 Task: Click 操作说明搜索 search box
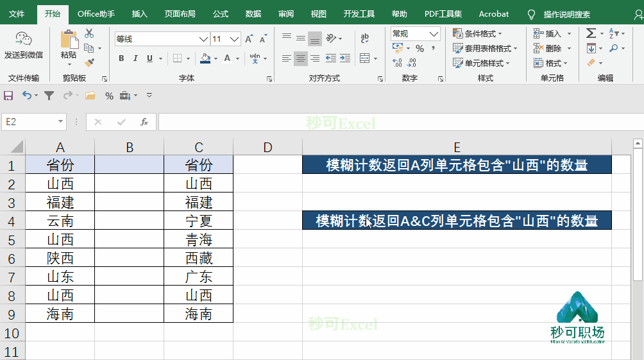(x=567, y=14)
